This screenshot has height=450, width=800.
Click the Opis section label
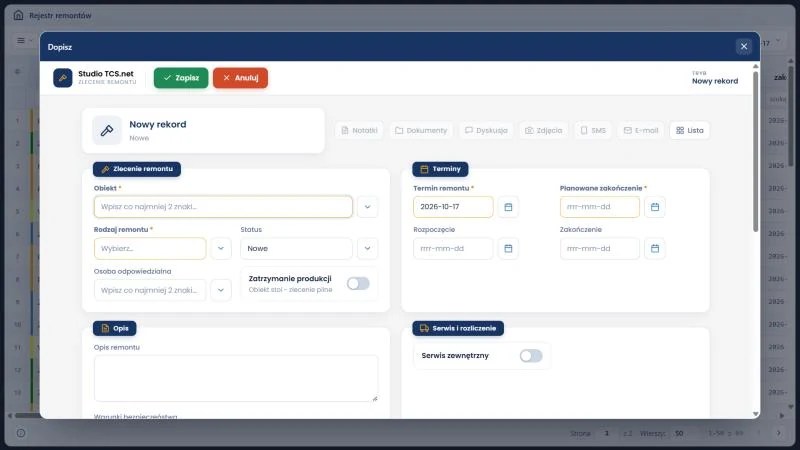coord(115,328)
